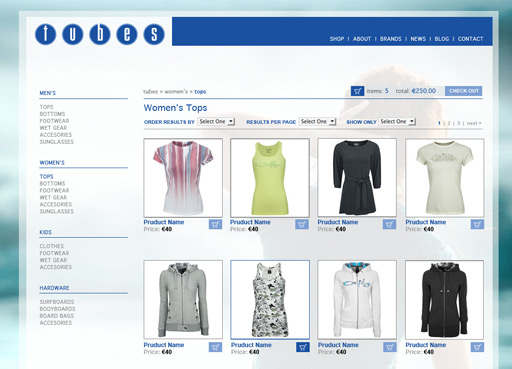Open Men's Tops category
The width and height of the screenshot is (512, 369).
(x=46, y=107)
